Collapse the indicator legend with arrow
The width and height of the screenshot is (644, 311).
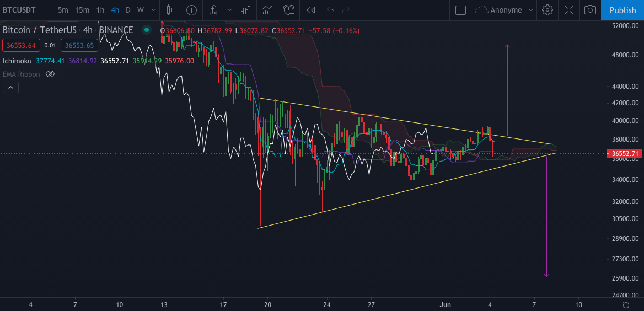coord(10,87)
